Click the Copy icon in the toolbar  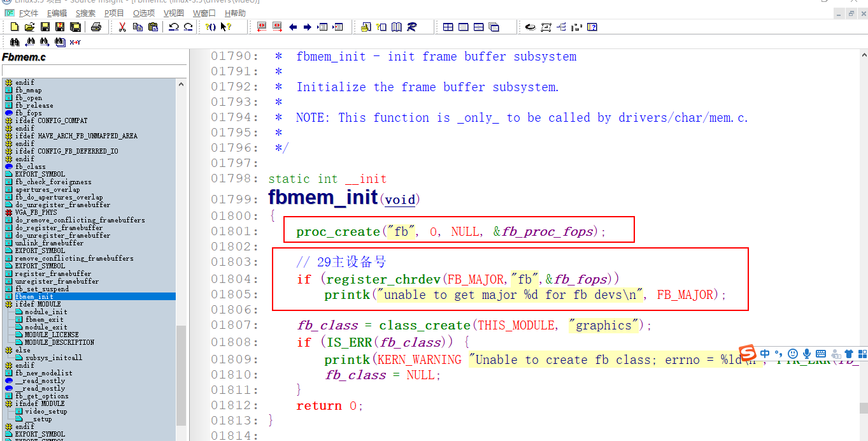click(x=138, y=27)
